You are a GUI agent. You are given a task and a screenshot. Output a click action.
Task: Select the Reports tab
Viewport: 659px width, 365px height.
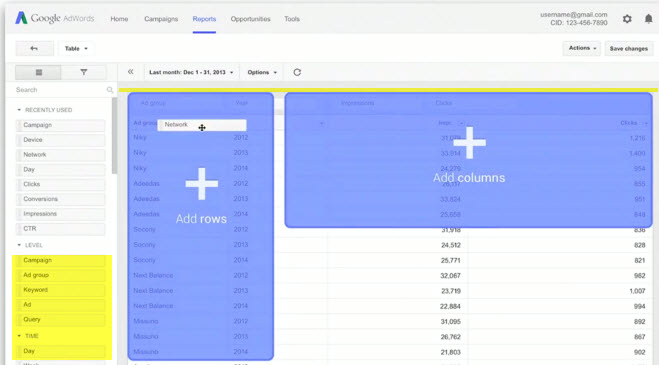204,19
